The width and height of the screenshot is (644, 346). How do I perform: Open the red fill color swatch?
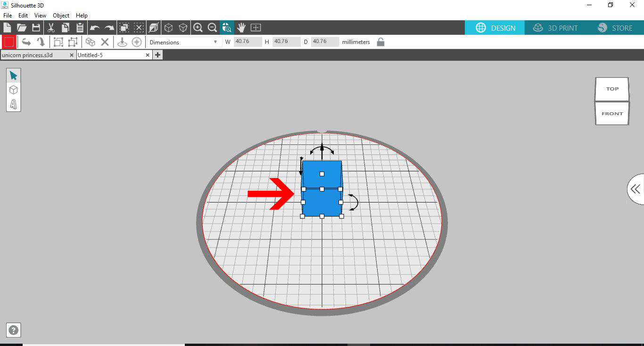[x=9, y=42]
